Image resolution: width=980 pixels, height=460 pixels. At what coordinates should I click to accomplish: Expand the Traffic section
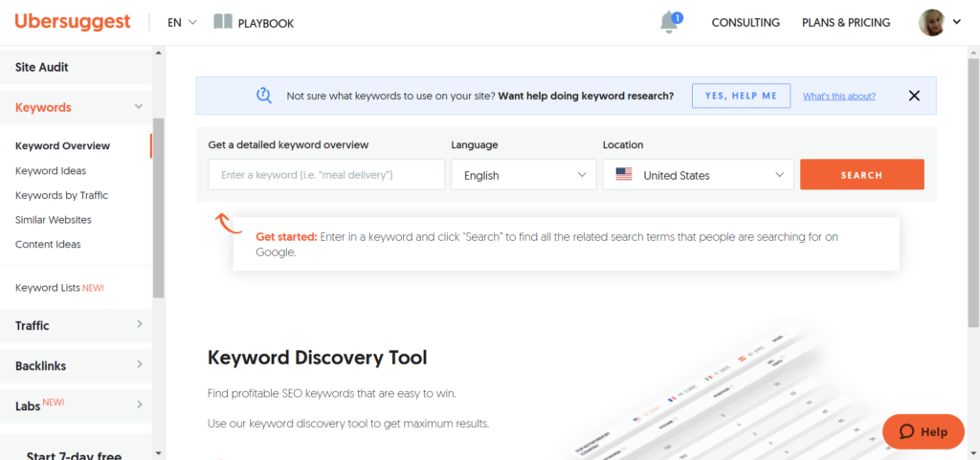pyautogui.click(x=77, y=325)
